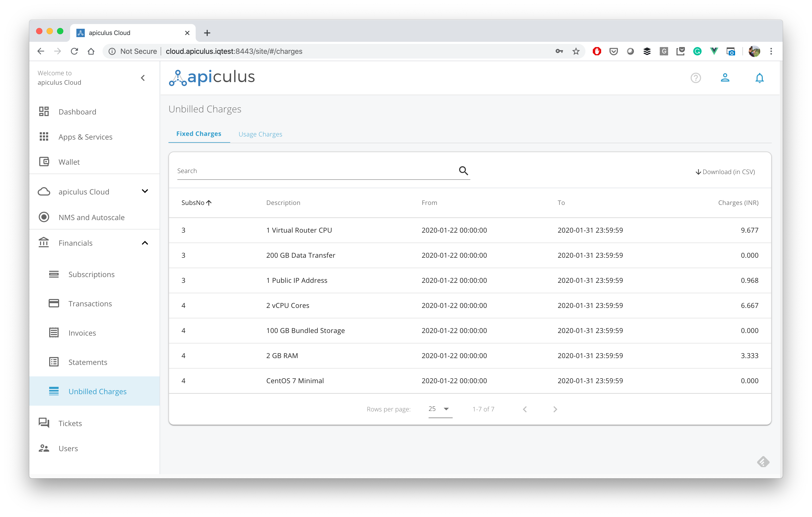Image resolution: width=812 pixels, height=517 pixels.
Task: Collapse the sidebar with chevron
Action: tap(143, 78)
